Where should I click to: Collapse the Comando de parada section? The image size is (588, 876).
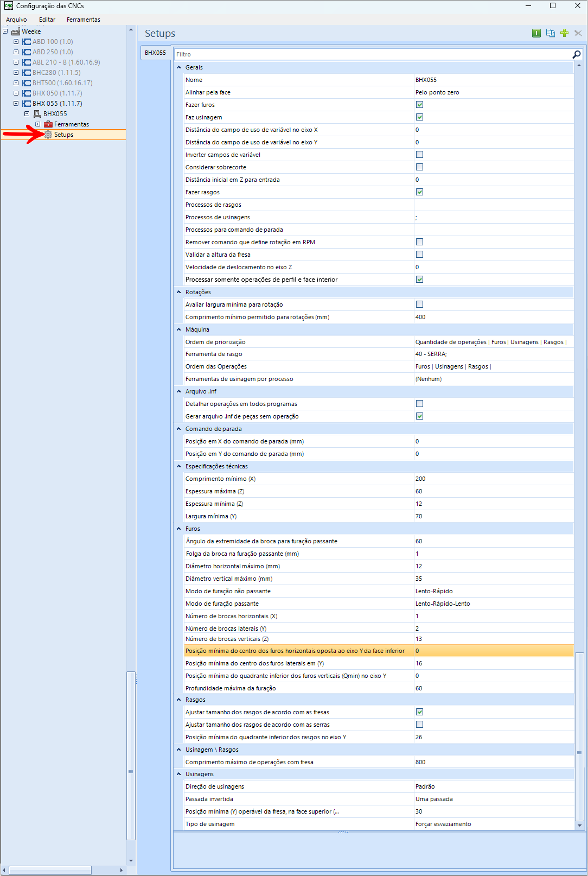point(179,429)
